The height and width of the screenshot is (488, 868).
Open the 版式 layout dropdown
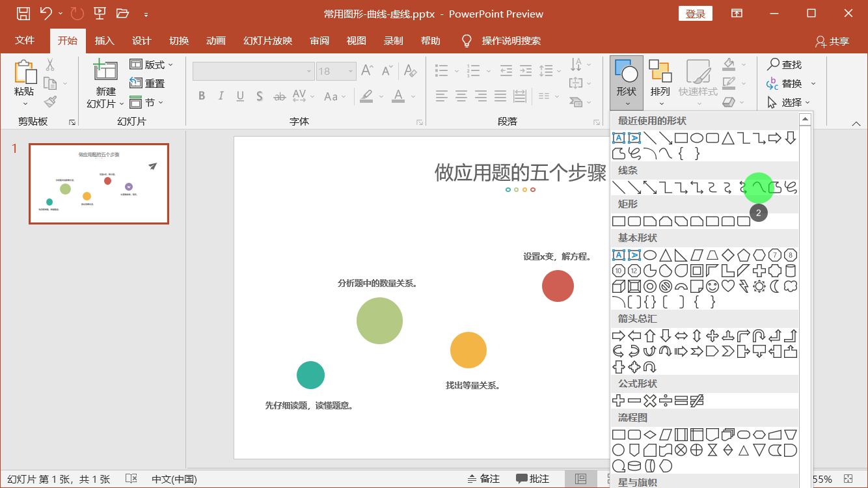coord(152,64)
